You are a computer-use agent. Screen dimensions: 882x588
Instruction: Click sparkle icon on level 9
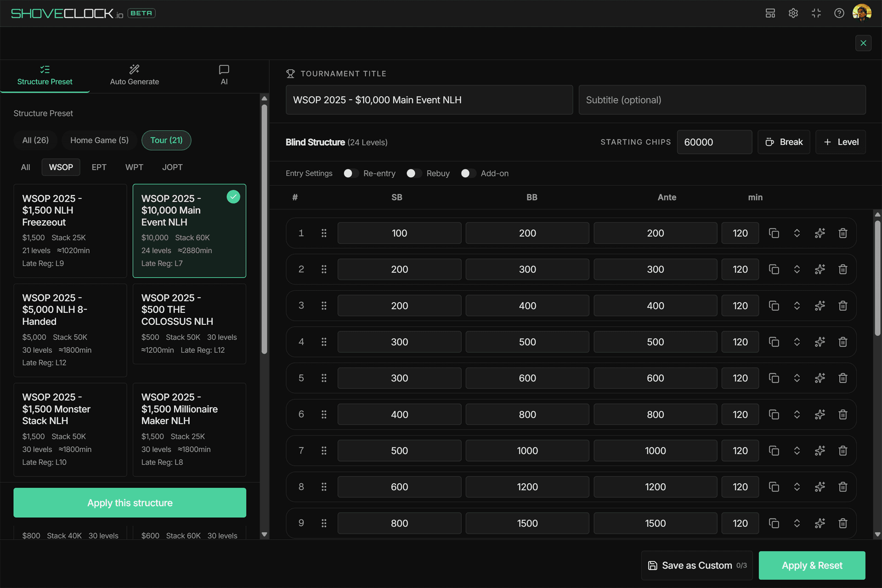820,524
